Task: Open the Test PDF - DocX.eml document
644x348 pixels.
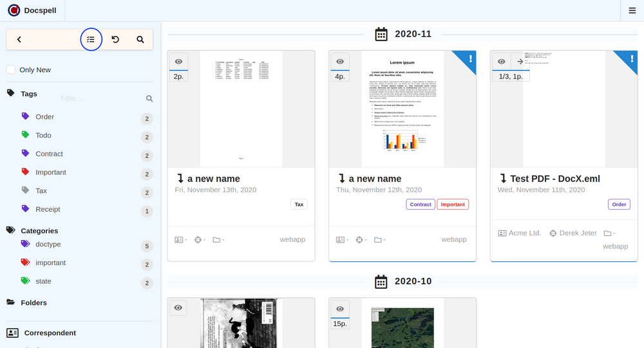Action: pos(554,179)
